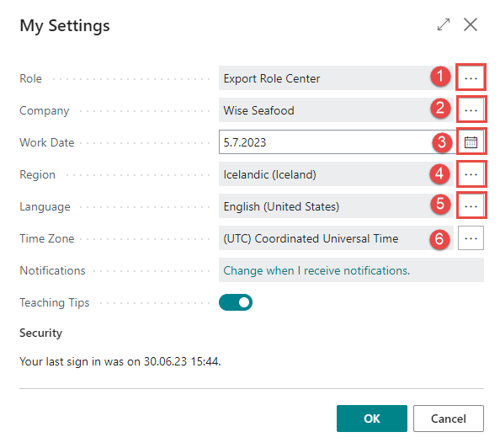Select the Icelandic (Iceland) region field
Screen dimensions: 500x448
336,174
